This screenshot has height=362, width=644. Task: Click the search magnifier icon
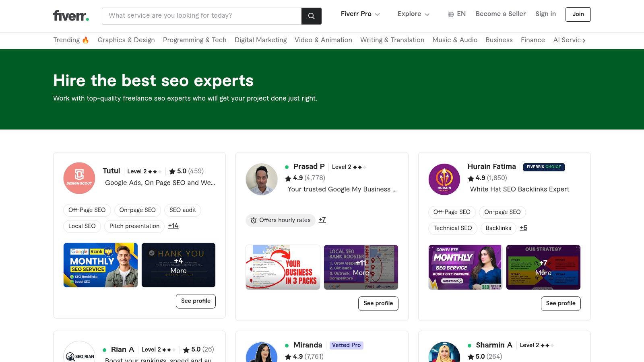(x=311, y=16)
